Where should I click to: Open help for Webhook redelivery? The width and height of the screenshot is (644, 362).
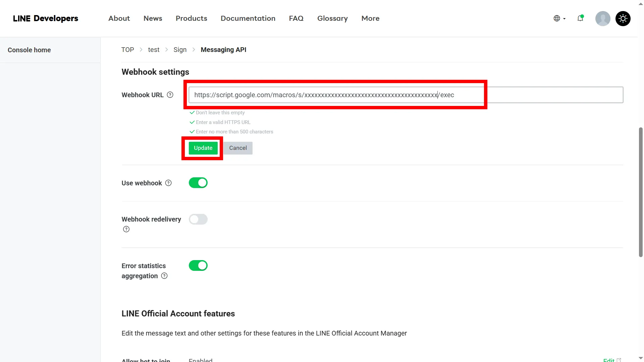[126, 229]
